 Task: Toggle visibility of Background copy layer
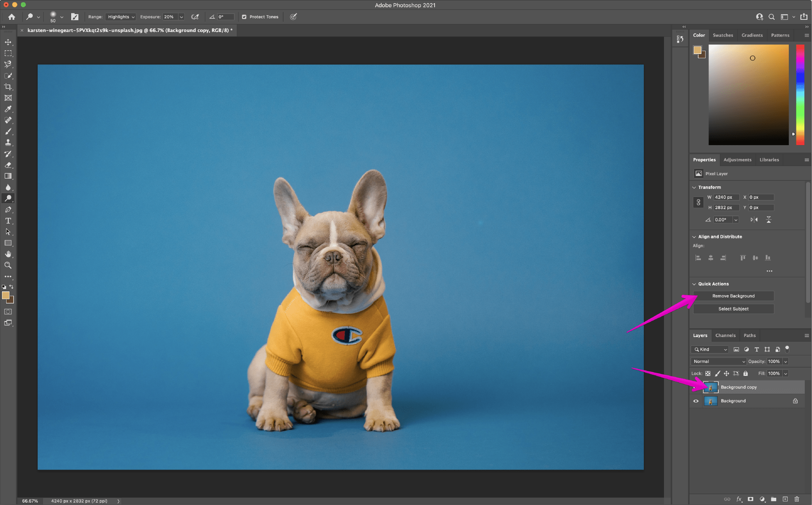click(696, 387)
